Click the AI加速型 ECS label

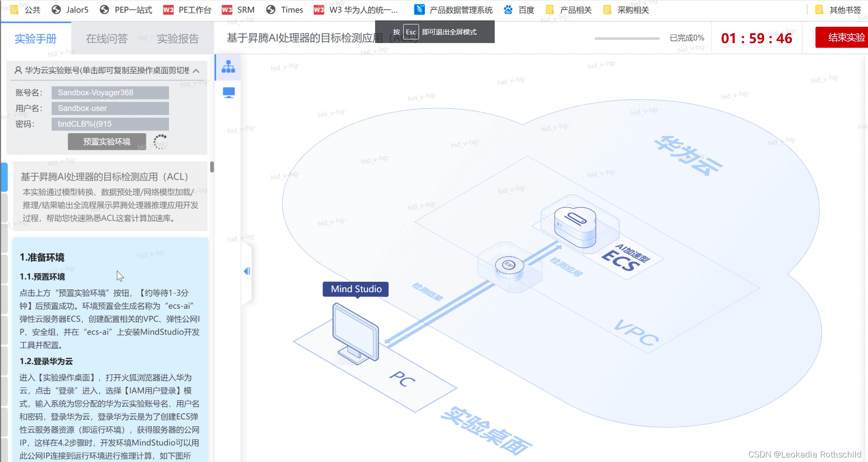point(625,258)
